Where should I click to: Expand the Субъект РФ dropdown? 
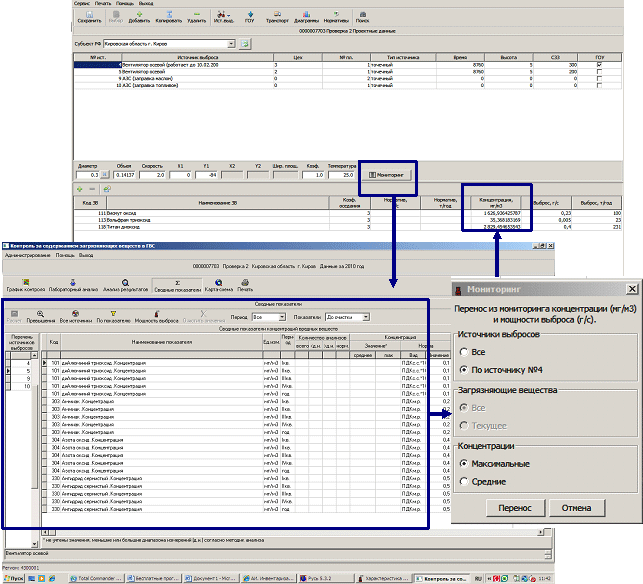coord(244,44)
